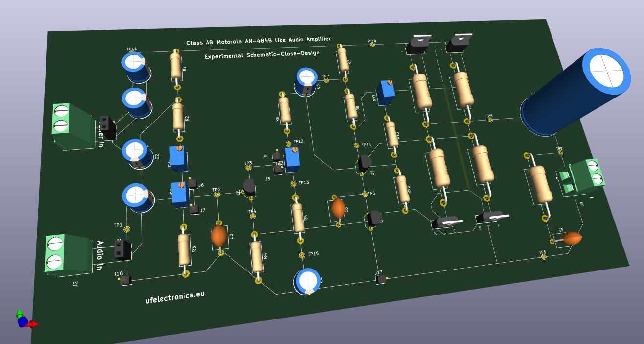Click the 'TP3' test point label
Viewport: 644px width, 344px height.
pyautogui.click(x=248, y=163)
